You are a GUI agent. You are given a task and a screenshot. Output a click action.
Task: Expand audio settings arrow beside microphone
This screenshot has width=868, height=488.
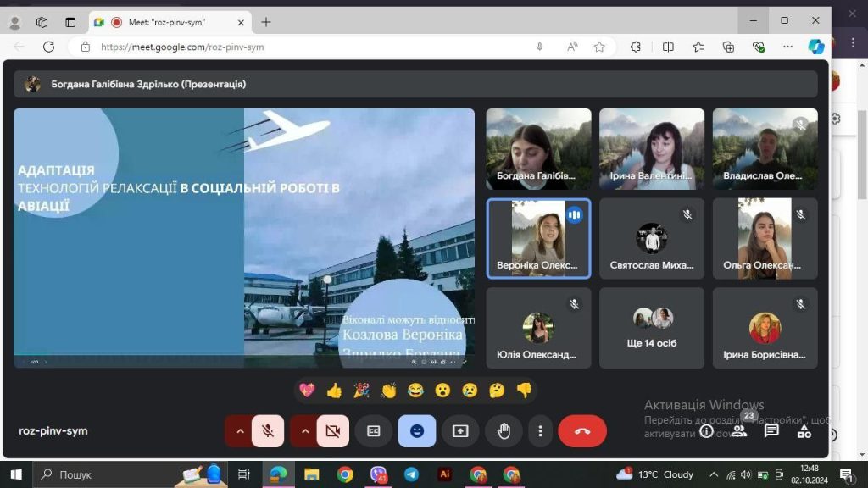pyautogui.click(x=239, y=431)
